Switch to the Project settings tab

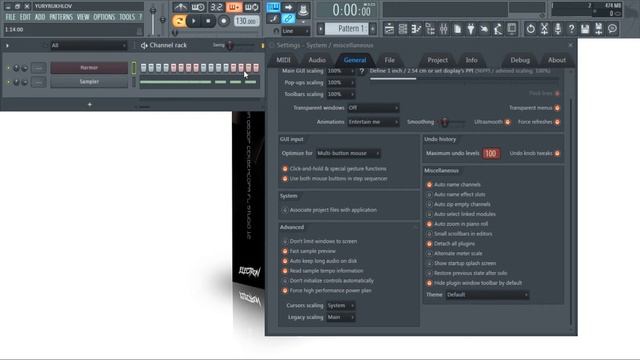coord(437,60)
